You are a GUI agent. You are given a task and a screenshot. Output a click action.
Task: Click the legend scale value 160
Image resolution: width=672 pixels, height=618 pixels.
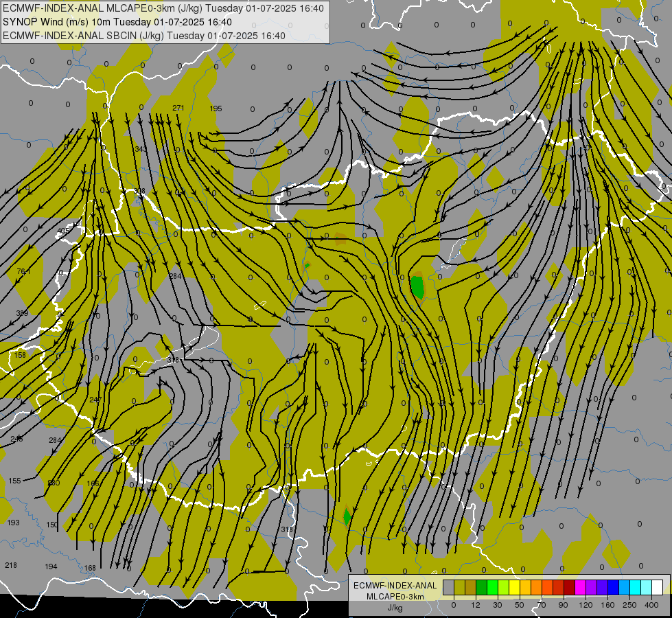(607, 605)
